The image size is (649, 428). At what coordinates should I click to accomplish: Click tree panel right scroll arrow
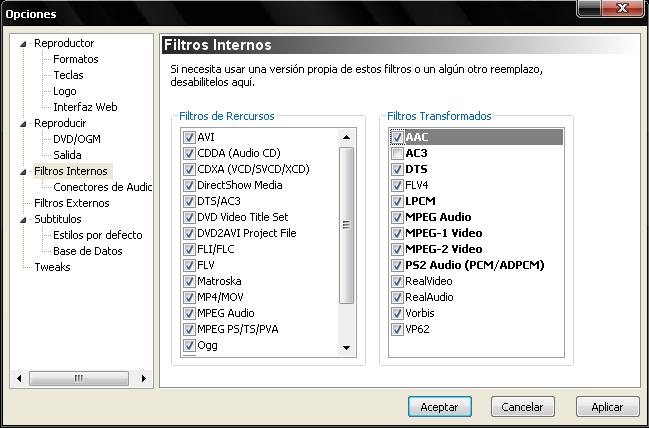tap(144, 378)
